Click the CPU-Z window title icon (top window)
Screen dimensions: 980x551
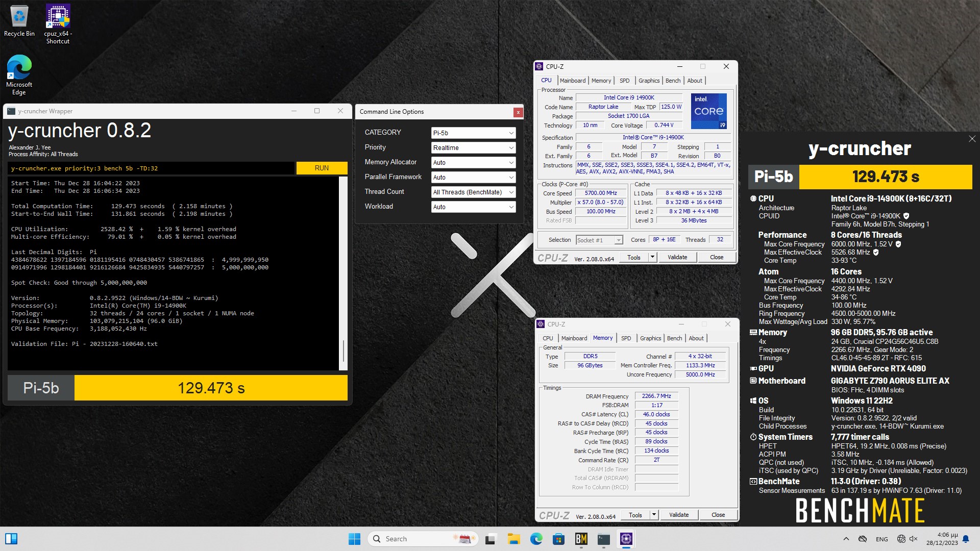539,66
